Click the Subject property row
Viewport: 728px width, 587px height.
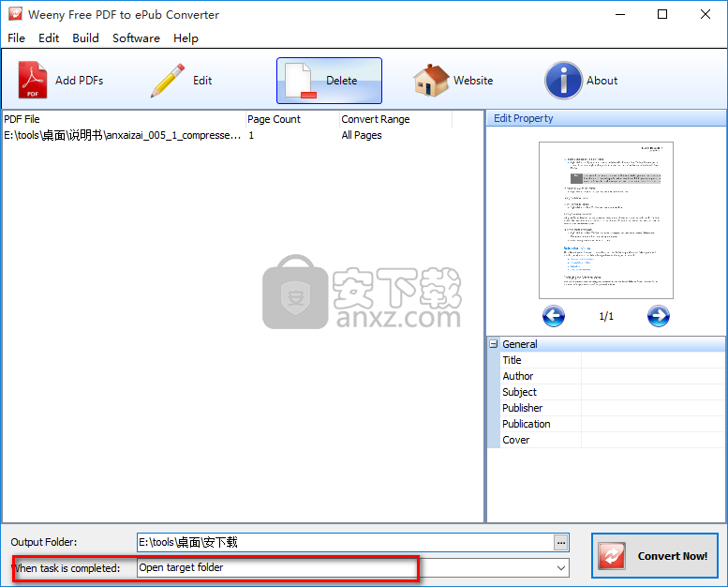point(612,392)
